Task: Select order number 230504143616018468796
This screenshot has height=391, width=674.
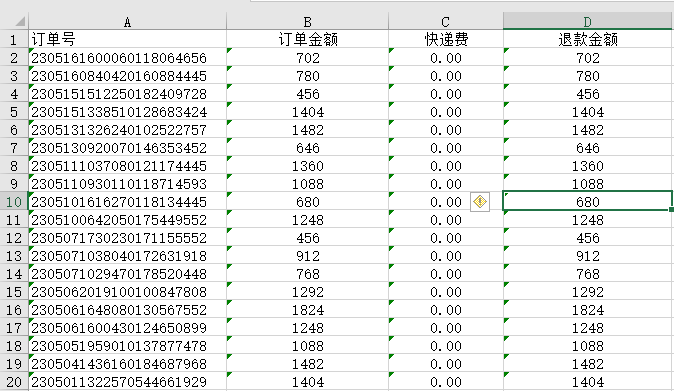Action: (x=127, y=364)
